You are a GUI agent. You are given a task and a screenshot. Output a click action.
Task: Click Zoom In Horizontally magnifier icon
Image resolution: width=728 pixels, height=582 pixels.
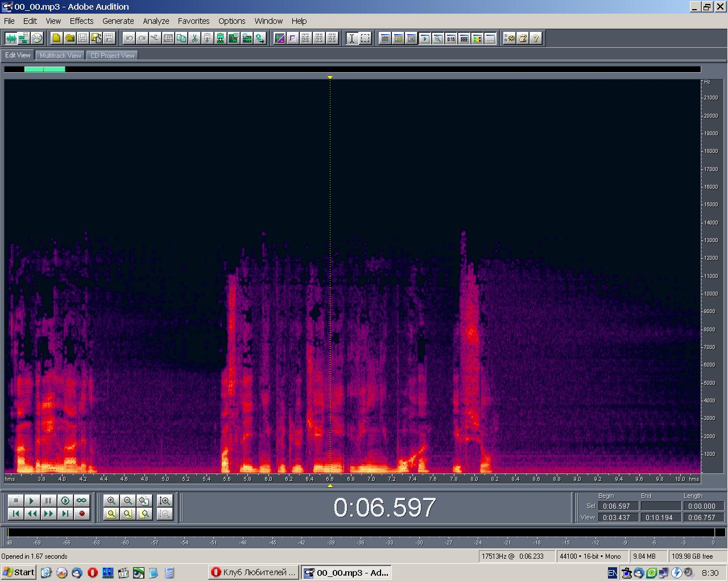[111, 501]
